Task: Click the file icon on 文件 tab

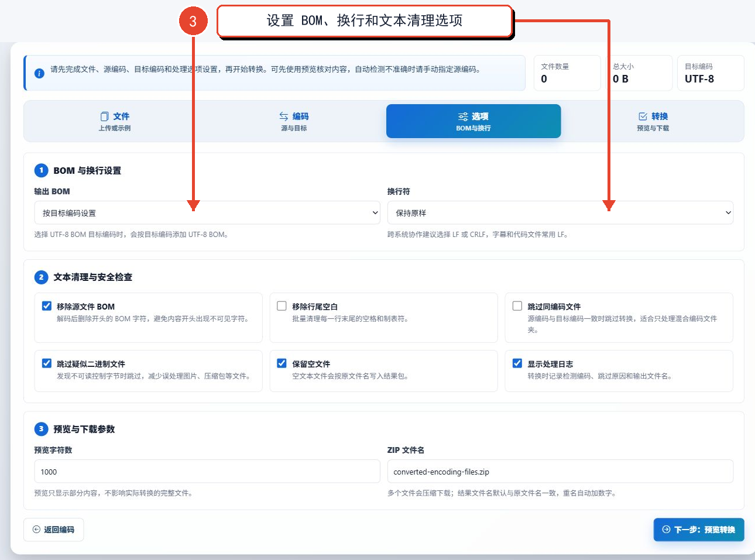Action: (x=105, y=116)
